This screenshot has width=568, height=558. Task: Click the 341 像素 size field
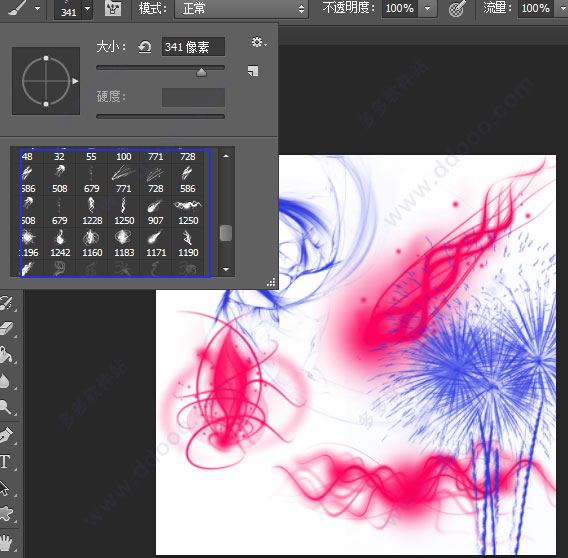[193, 47]
